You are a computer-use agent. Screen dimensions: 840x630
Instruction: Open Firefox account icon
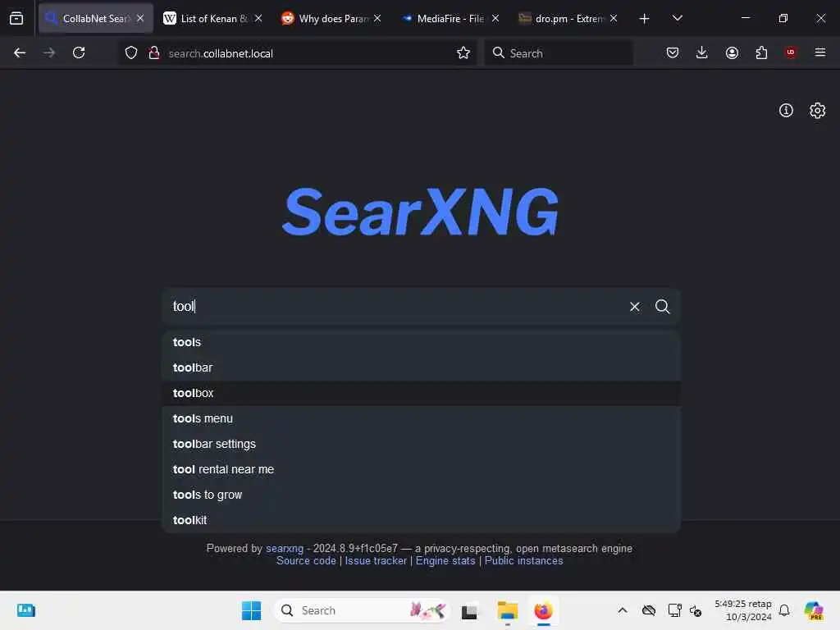coord(732,52)
